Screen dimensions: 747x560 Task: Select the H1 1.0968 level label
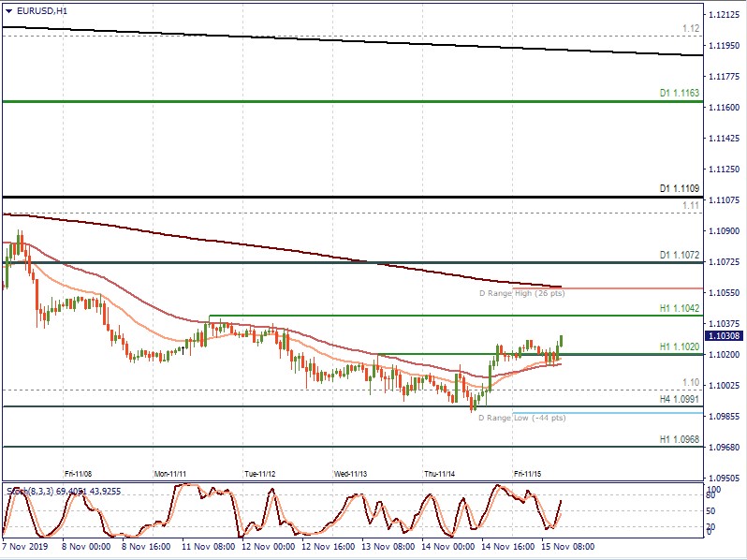pos(680,439)
